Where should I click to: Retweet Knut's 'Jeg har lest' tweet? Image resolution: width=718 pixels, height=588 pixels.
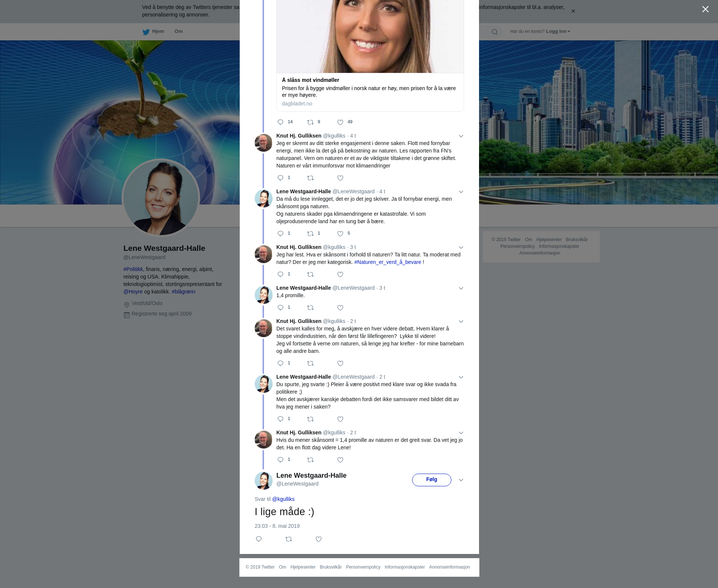[x=310, y=274]
